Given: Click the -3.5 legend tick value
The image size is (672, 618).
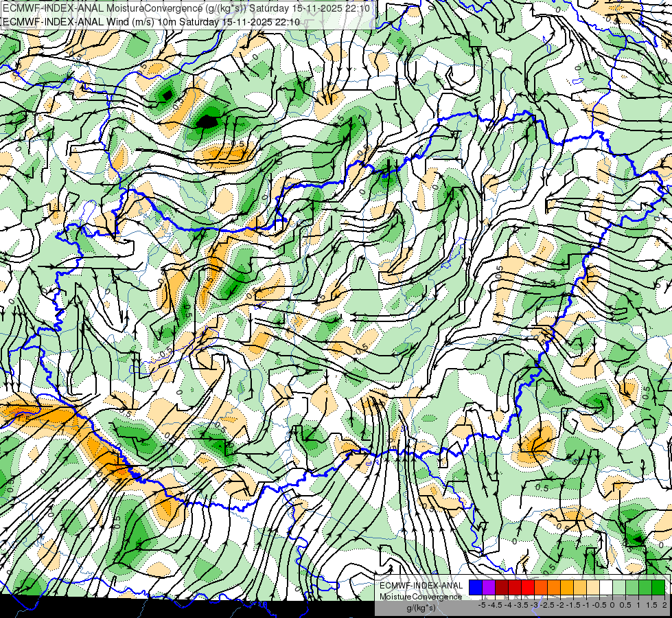Looking at the screenshot, I should point(521,605).
